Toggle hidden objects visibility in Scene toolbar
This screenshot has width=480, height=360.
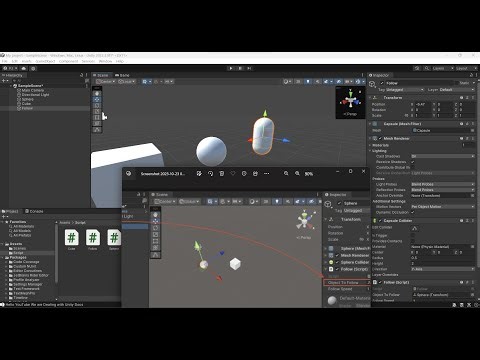tap(339, 81)
